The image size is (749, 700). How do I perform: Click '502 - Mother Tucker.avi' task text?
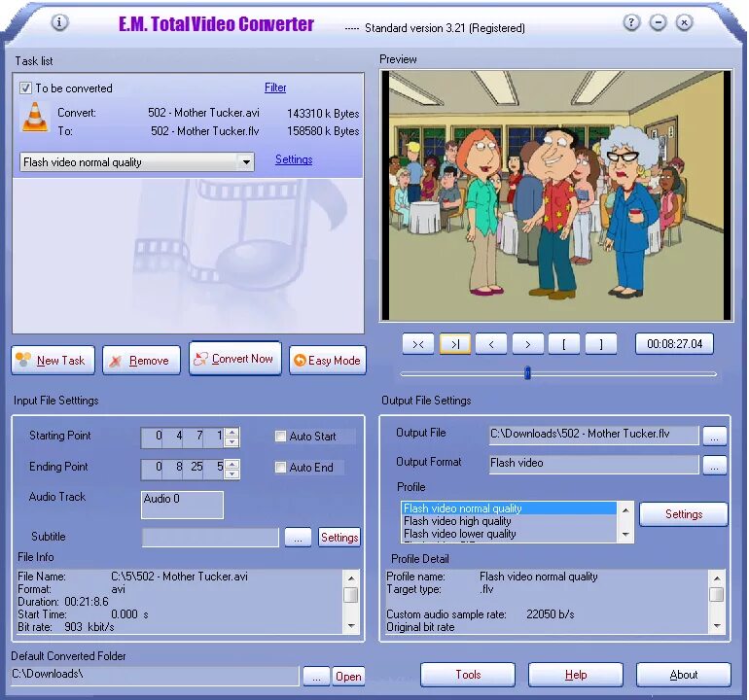click(x=203, y=113)
